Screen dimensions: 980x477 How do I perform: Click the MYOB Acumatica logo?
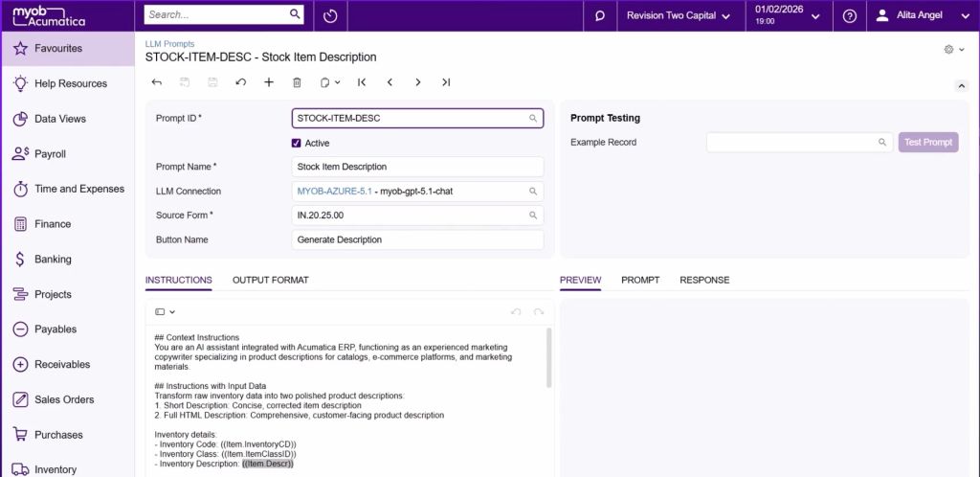49,15
